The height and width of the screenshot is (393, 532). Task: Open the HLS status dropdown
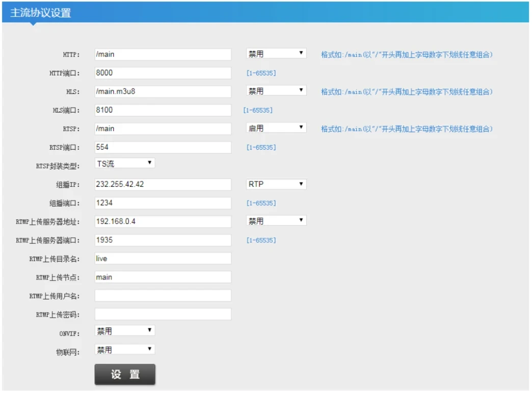coord(276,91)
